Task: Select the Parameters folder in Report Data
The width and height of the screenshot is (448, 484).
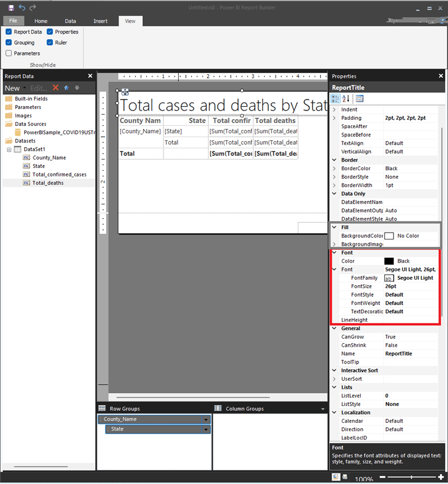Action: (28, 107)
